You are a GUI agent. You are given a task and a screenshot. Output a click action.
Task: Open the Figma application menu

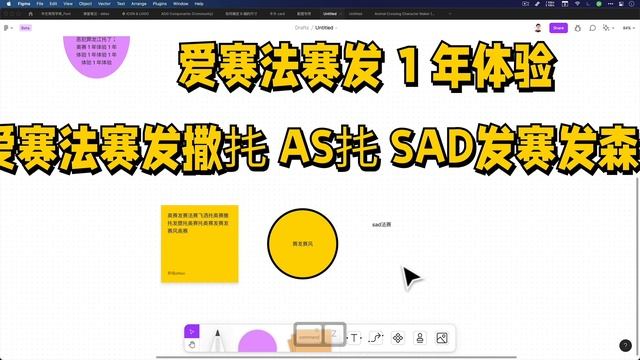point(24,4)
